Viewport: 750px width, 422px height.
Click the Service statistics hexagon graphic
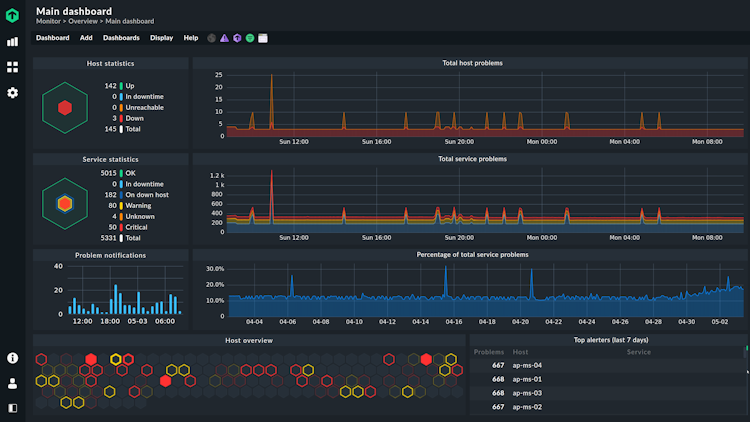[65, 204]
